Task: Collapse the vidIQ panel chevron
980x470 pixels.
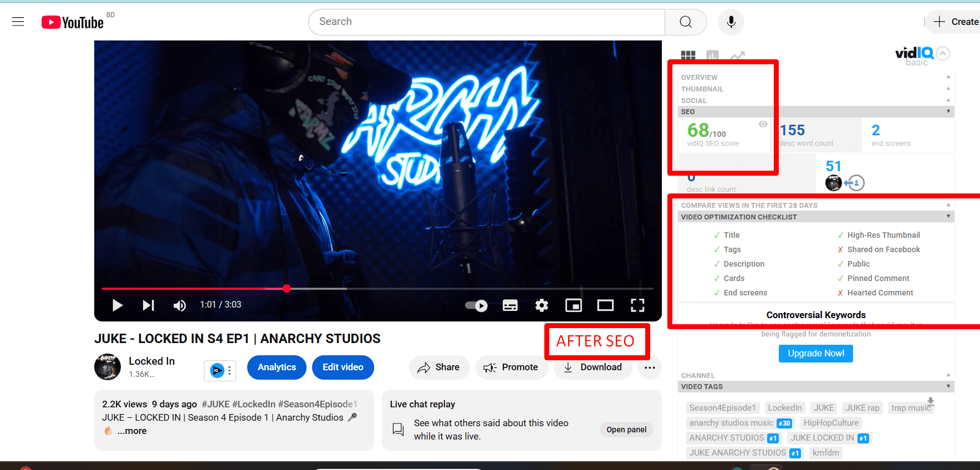Action: pos(943,53)
